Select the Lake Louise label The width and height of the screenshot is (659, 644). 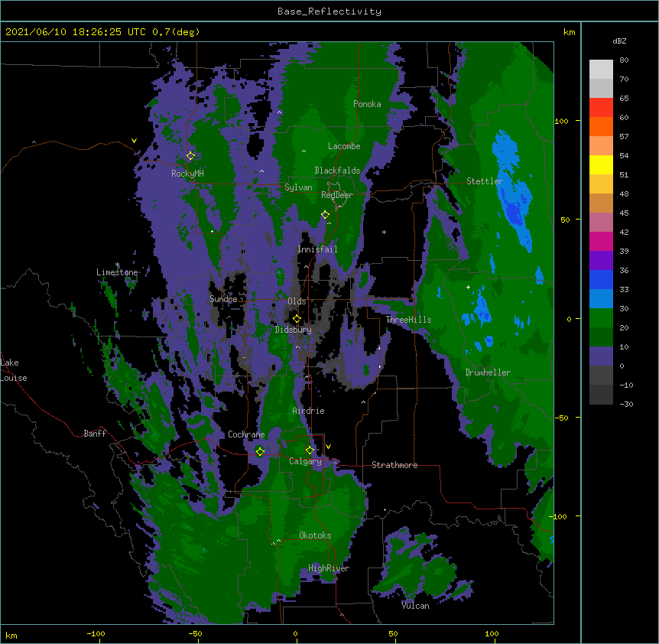[x=14, y=370]
